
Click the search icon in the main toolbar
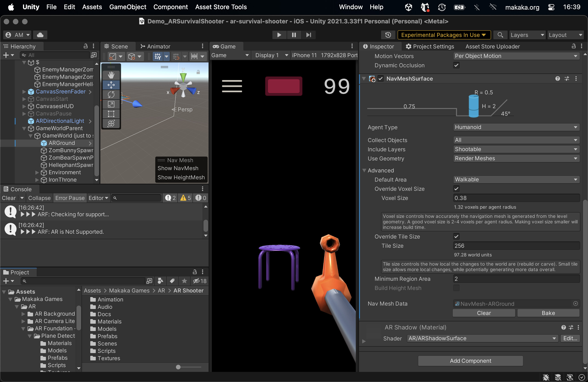[500, 35]
